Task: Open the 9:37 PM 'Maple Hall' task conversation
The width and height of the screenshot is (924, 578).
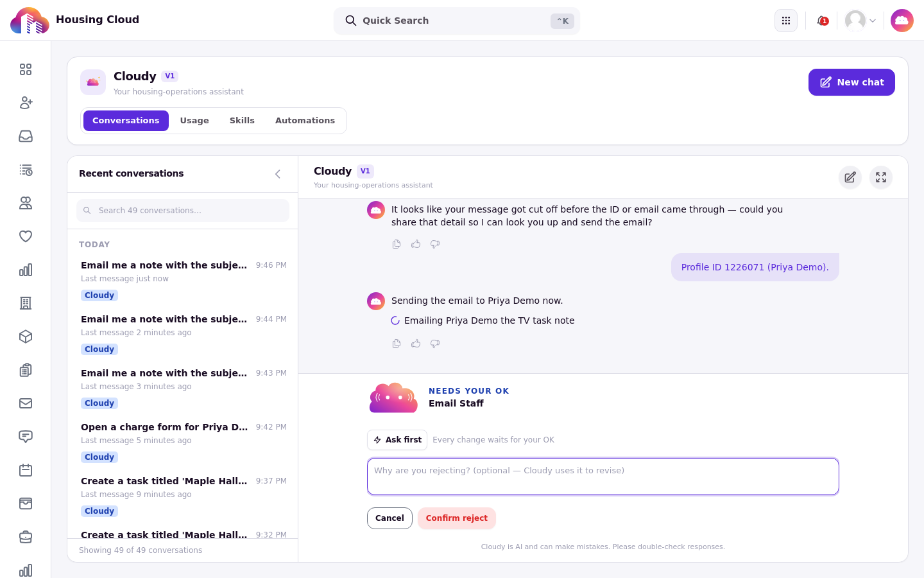Action: click(183, 496)
